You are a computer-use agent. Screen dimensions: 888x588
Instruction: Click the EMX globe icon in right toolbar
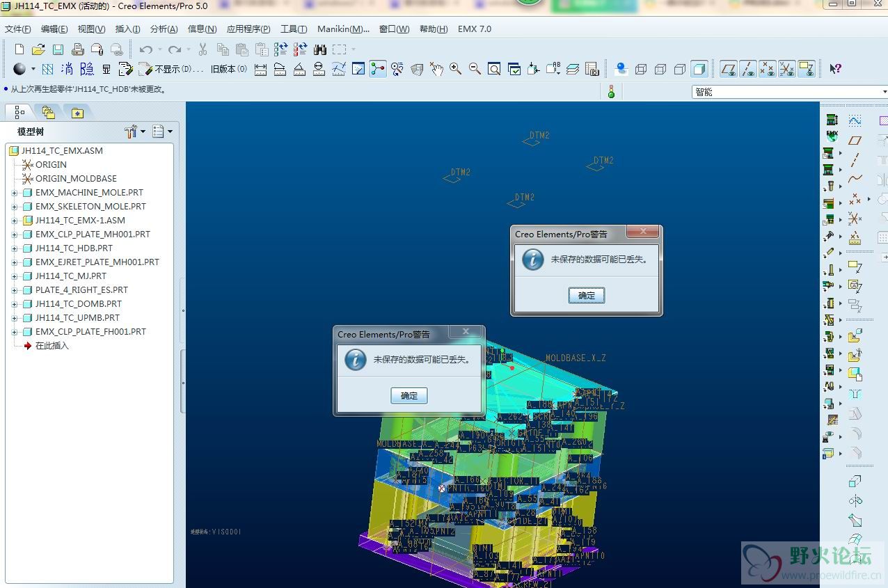[831, 135]
